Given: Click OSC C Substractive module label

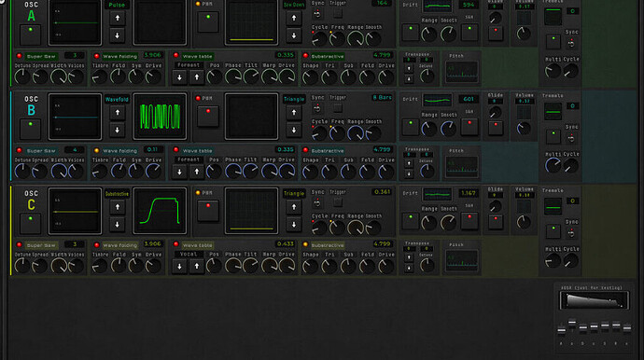Looking at the screenshot, I should (328, 245).
